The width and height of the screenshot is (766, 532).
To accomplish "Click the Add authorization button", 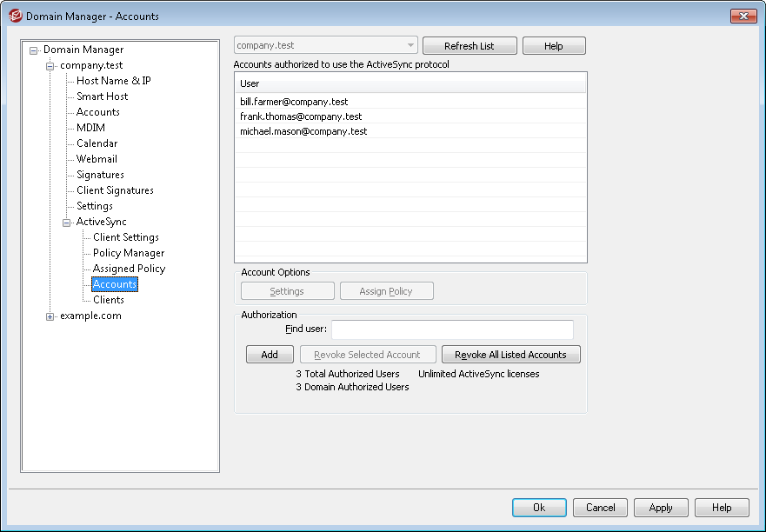I will 270,355.
